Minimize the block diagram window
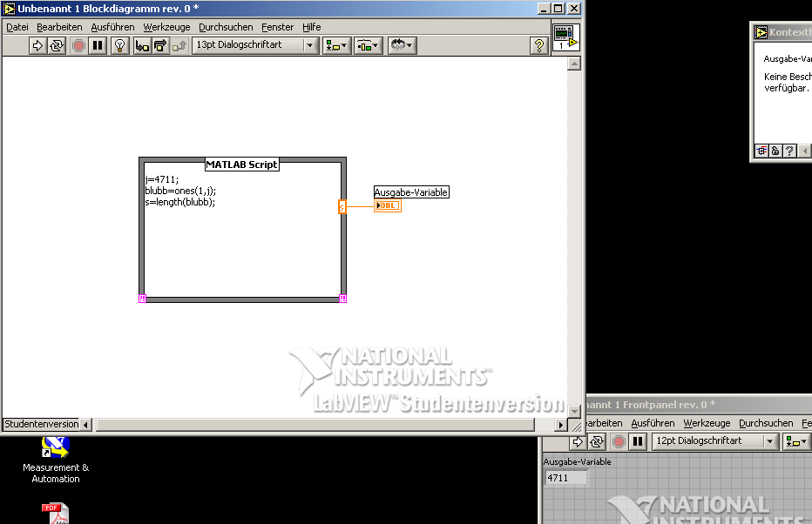Image resolution: width=812 pixels, height=524 pixels. [544, 9]
